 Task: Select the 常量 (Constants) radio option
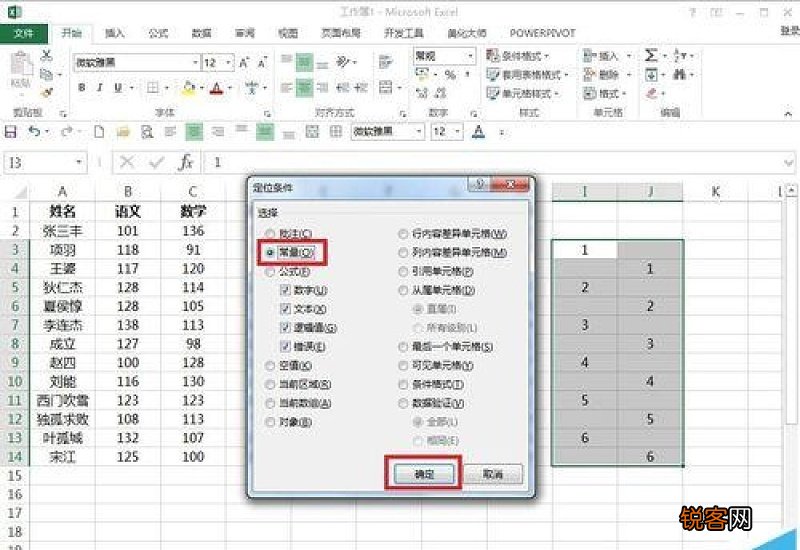point(290,253)
